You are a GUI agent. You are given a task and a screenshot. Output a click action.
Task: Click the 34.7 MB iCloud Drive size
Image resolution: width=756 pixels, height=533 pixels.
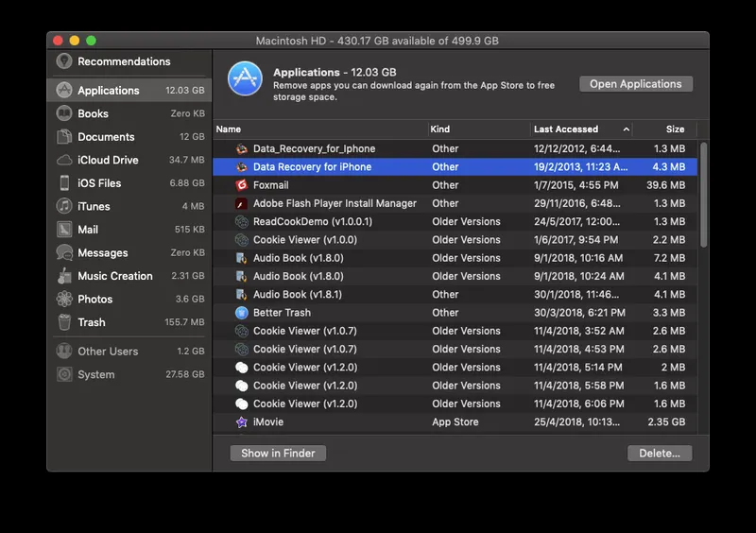point(186,160)
